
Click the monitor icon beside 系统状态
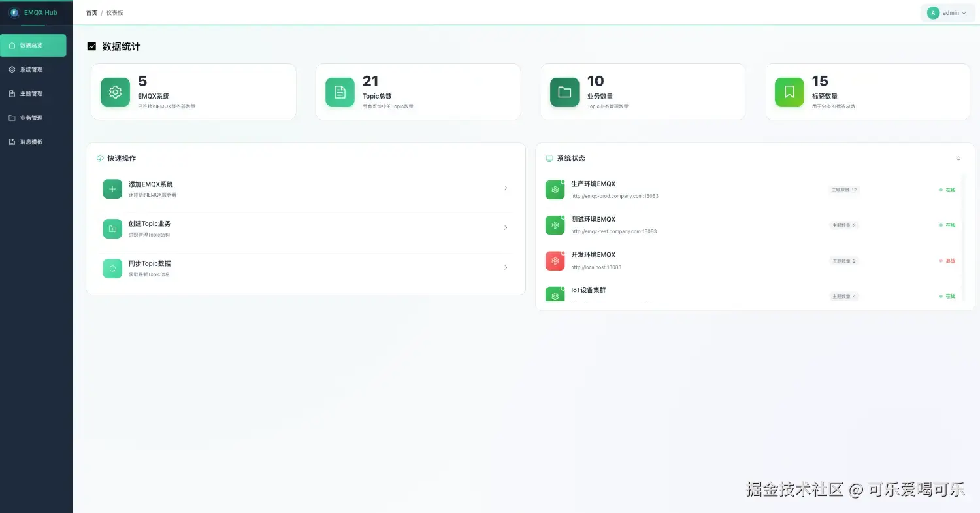[x=549, y=158]
